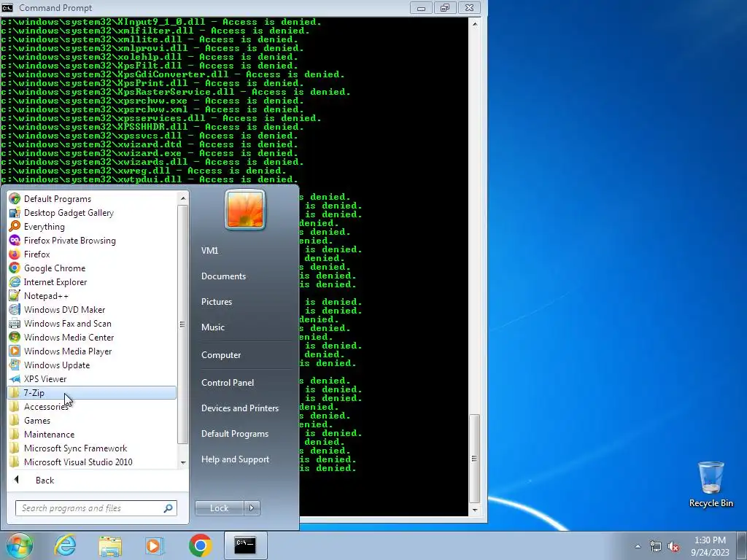This screenshot has width=747, height=560.
Task: Select the Recycle Bin desktop icon
Action: pyautogui.click(x=711, y=484)
